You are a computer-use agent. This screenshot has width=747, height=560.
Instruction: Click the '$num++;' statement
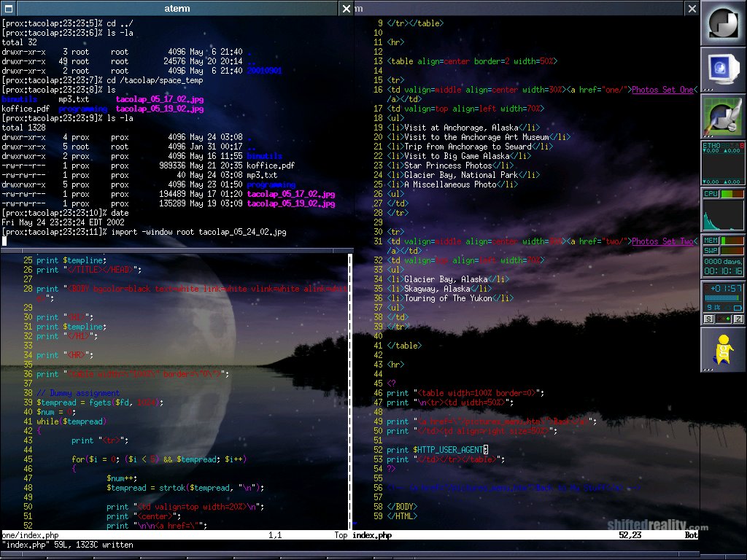point(122,478)
